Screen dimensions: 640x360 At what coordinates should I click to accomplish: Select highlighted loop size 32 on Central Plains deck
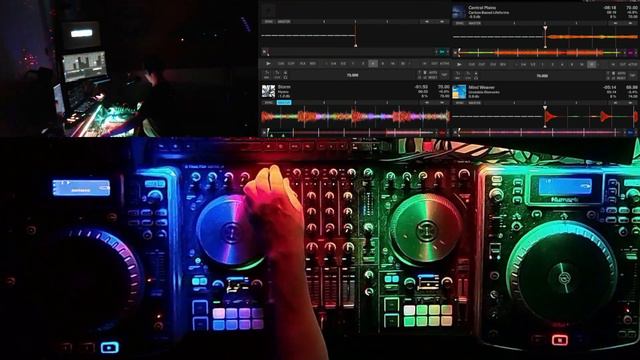coord(592,64)
